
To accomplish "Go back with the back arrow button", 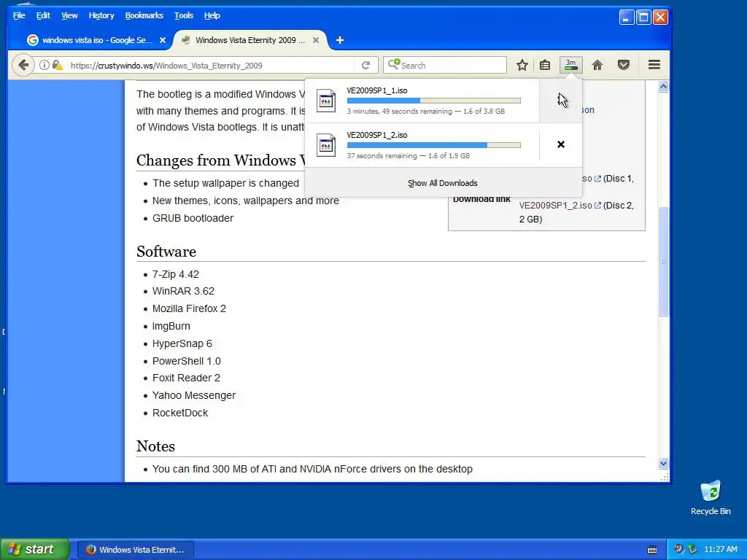I will click(23, 65).
